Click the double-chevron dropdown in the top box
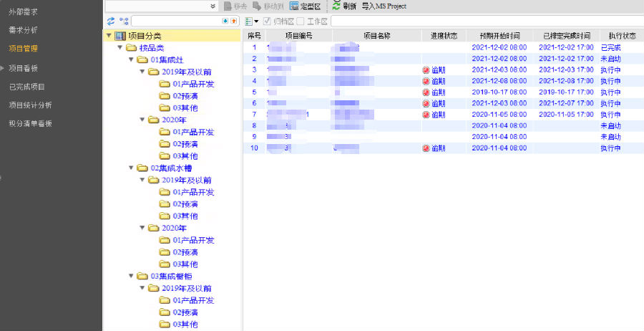Viewport: 644px width, 331px height. 213,6
